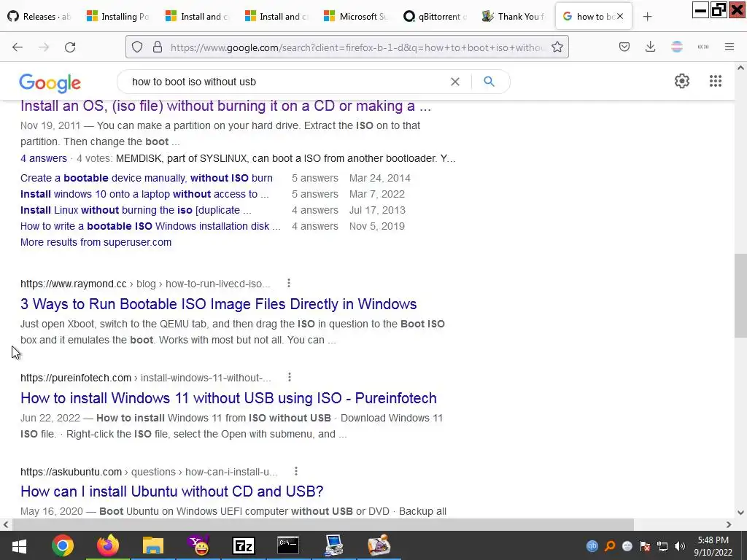The width and height of the screenshot is (747, 560).
Task: Open options menu for raymond.cc result
Action: 289,284
